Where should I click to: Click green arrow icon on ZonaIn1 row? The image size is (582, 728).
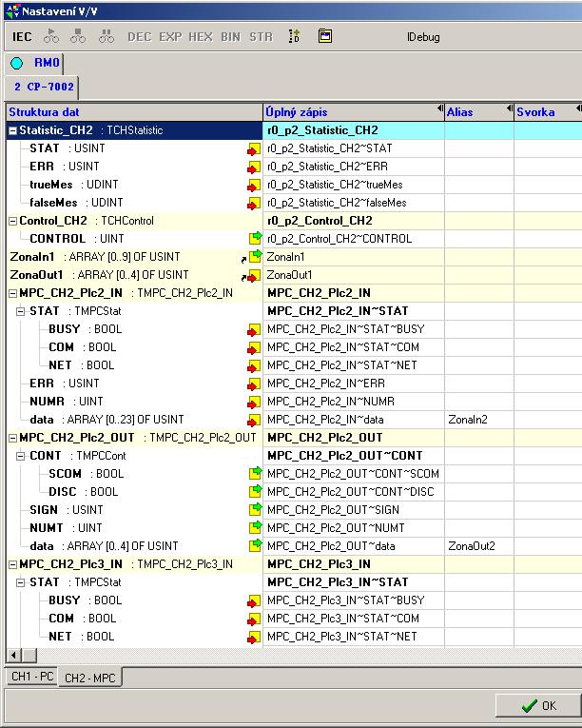click(x=255, y=256)
